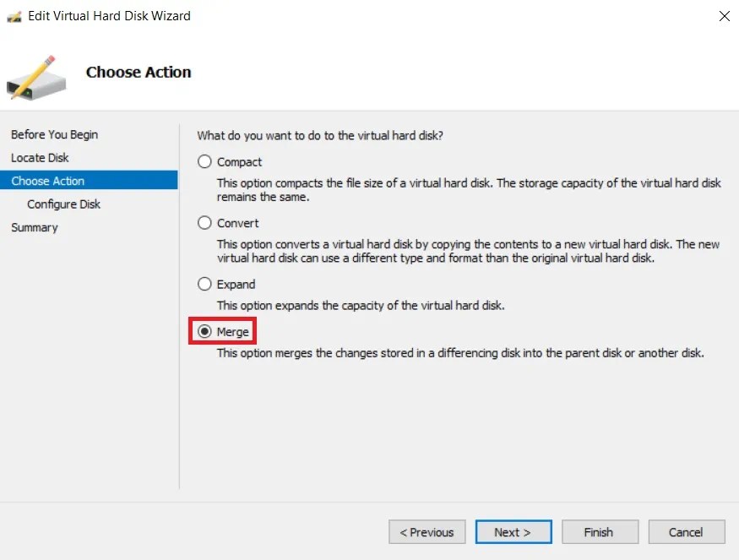Click the Previous button
The height and width of the screenshot is (560, 739).
427,532
